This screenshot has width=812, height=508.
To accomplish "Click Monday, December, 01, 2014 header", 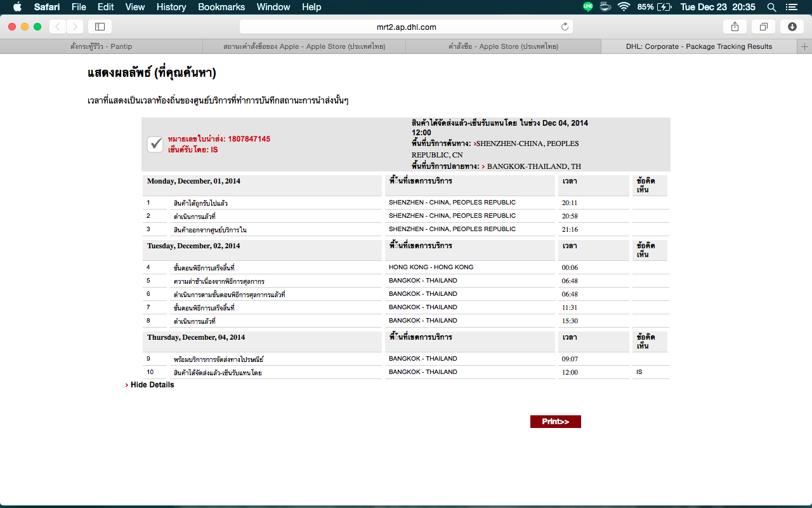I will pos(194,181).
